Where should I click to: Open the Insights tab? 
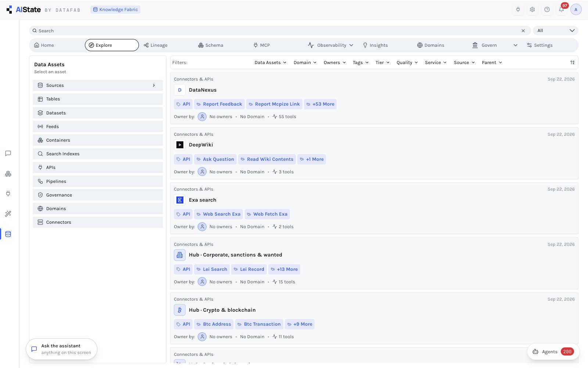[375, 45]
